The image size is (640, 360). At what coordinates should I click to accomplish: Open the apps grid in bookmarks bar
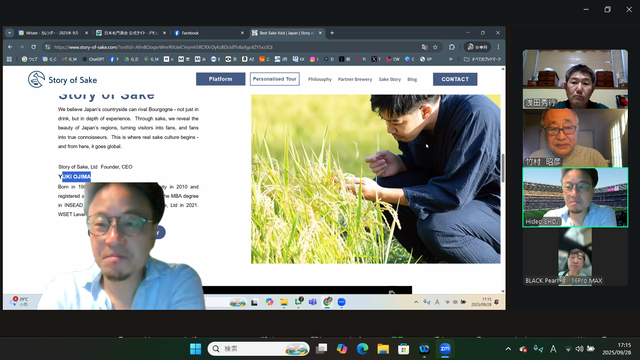[x=9, y=59]
